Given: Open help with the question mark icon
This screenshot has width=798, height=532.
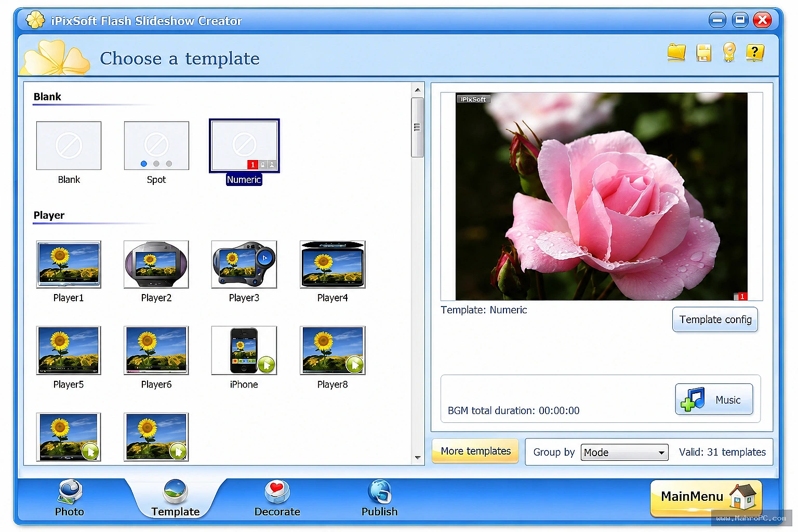Looking at the screenshot, I should pyautogui.click(x=755, y=52).
